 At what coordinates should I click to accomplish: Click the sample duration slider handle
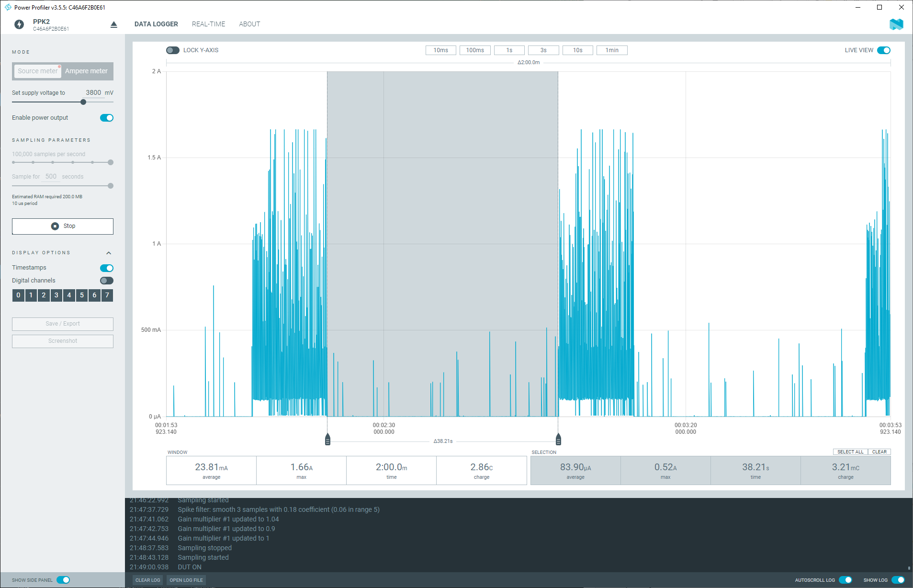coord(111,186)
